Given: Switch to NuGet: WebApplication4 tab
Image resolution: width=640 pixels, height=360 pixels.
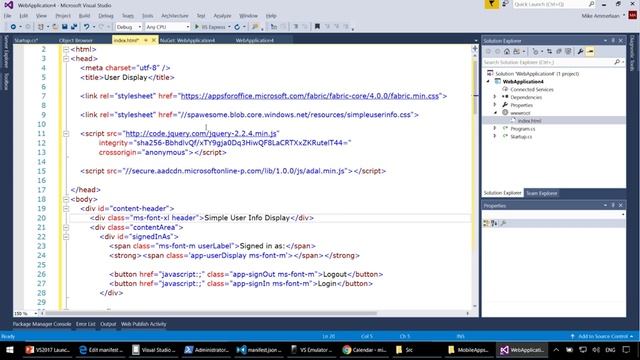Looking at the screenshot, I should pos(187,40).
